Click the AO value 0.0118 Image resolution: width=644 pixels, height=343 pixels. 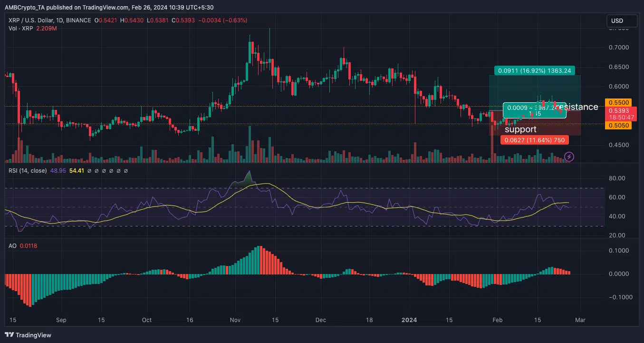tap(28, 245)
